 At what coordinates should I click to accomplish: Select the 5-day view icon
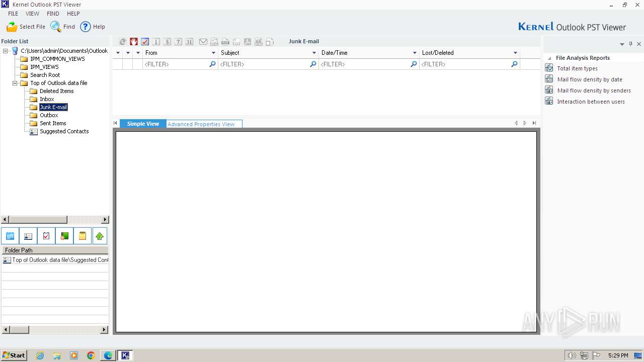point(167,42)
